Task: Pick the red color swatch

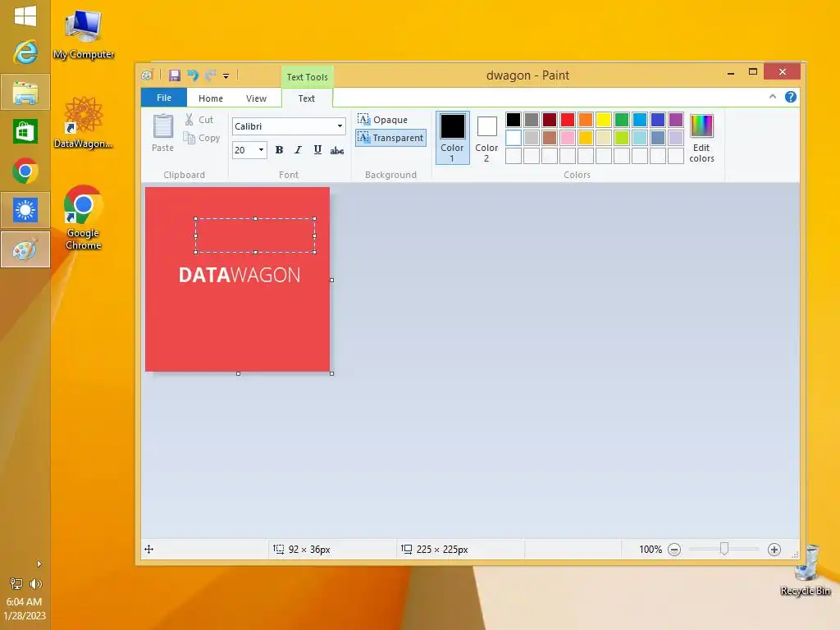Action: coord(568,120)
